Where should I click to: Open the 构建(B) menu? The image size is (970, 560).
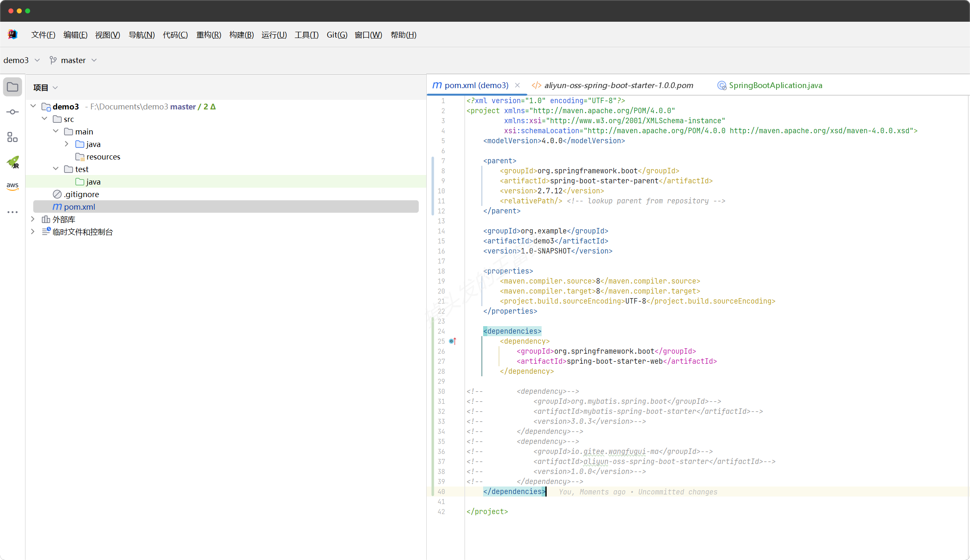pyautogui.click(x=241, y=35)
